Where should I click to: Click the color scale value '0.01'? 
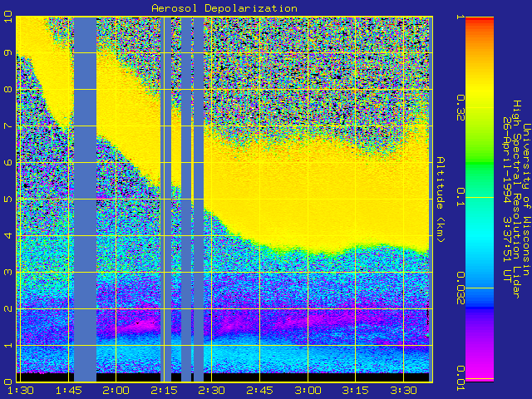[461, 378]
